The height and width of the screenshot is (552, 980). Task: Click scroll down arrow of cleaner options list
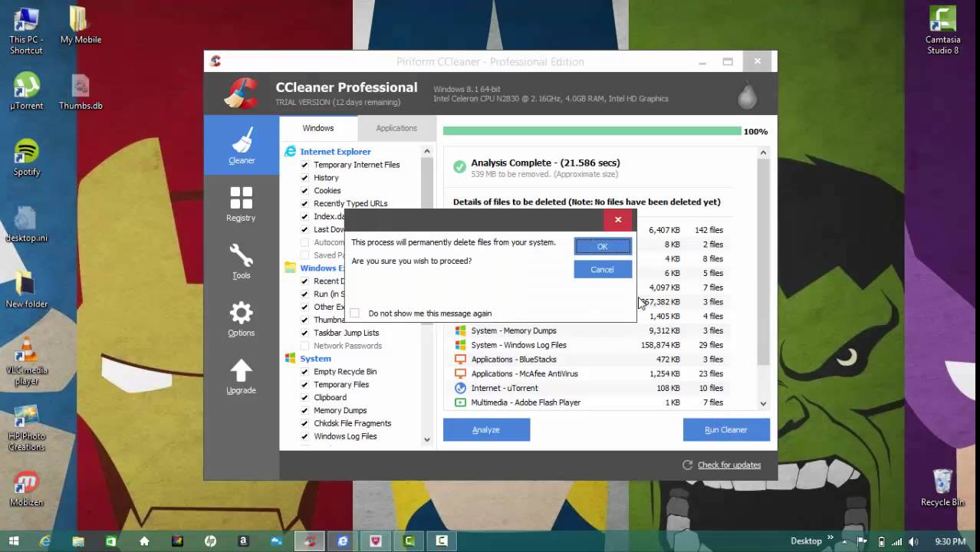(427, 439)
